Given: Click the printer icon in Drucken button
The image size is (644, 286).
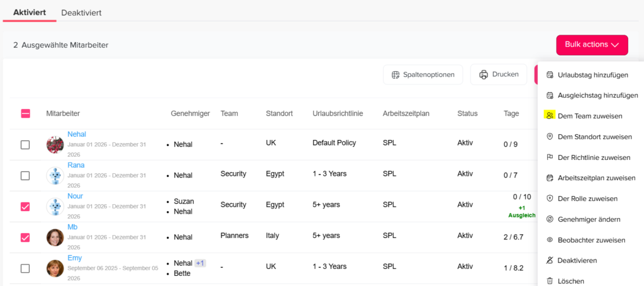Looking at the screenshot, I should [484, 74].
